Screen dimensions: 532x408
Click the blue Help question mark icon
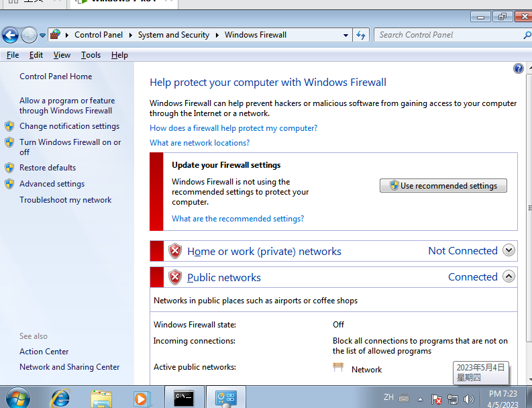tap(519, 68)
